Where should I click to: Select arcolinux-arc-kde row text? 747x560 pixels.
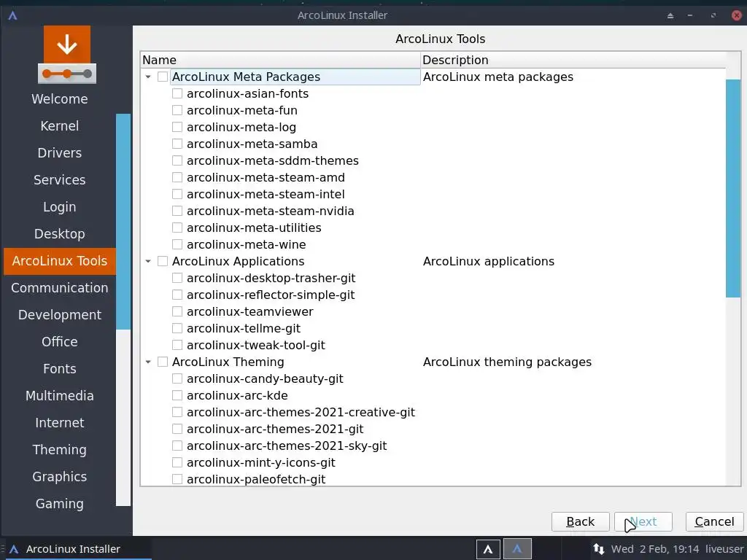pyautogui.click(x=237, y=395)
